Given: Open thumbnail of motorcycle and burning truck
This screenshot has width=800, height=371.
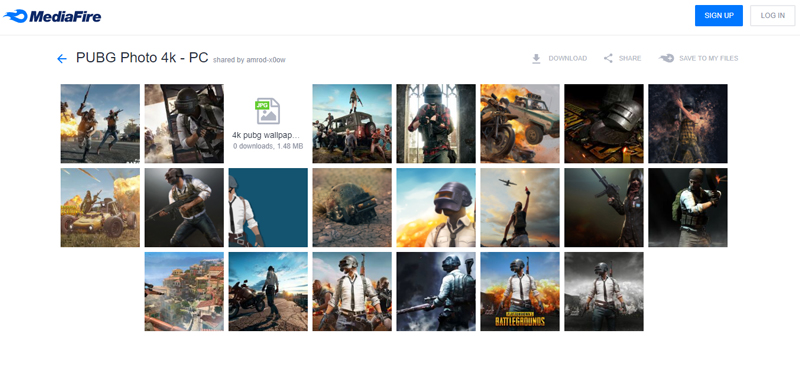Looking at the screenshot, I should [520, 123].
